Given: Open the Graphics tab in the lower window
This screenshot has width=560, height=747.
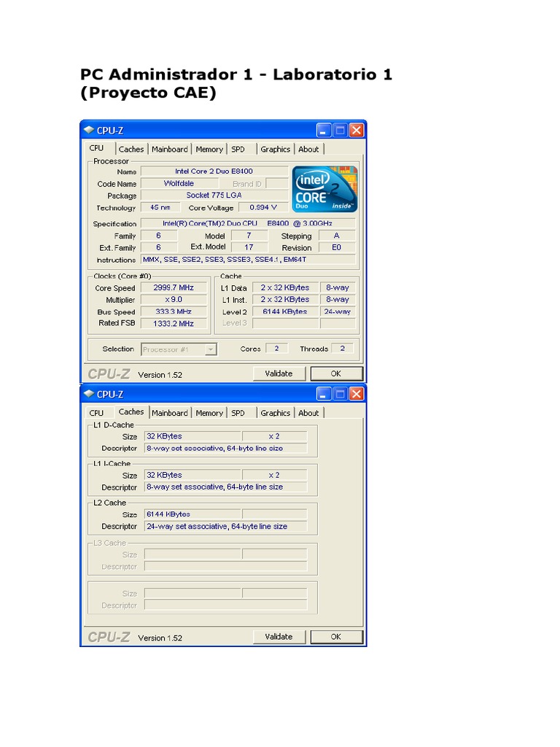Looking at the screenshot, I should point(275,413).
